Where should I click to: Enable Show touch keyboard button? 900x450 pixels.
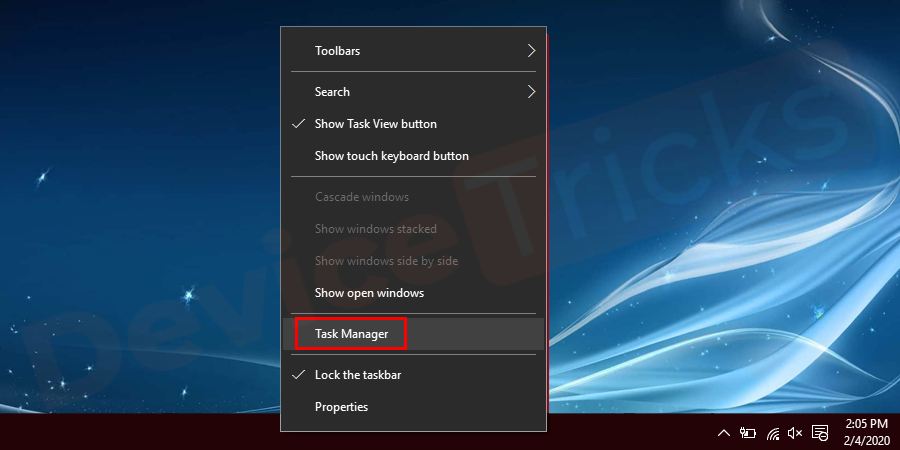coord(413,156)
